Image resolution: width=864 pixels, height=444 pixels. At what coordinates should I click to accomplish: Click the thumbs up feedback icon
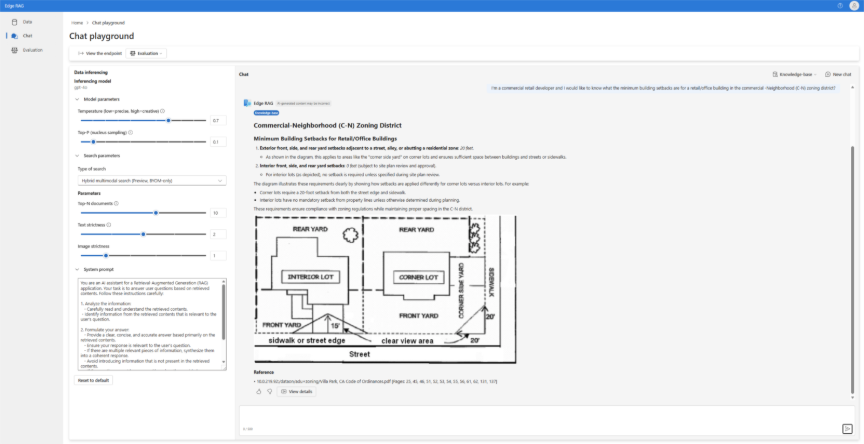coord(259,391)
